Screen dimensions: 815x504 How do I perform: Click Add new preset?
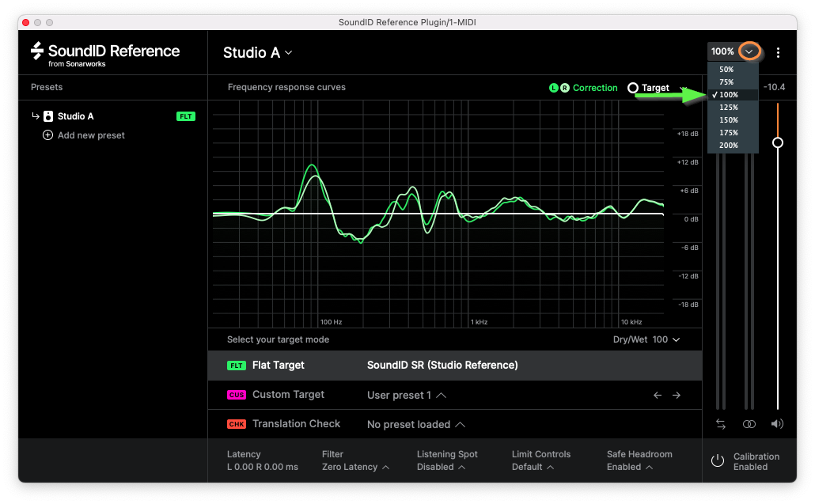(x=91, y=135)
